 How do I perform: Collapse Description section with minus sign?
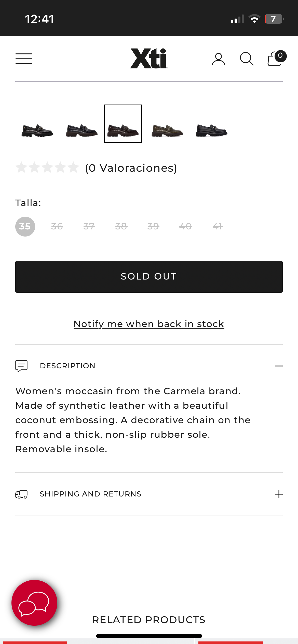tap(279, 366)
